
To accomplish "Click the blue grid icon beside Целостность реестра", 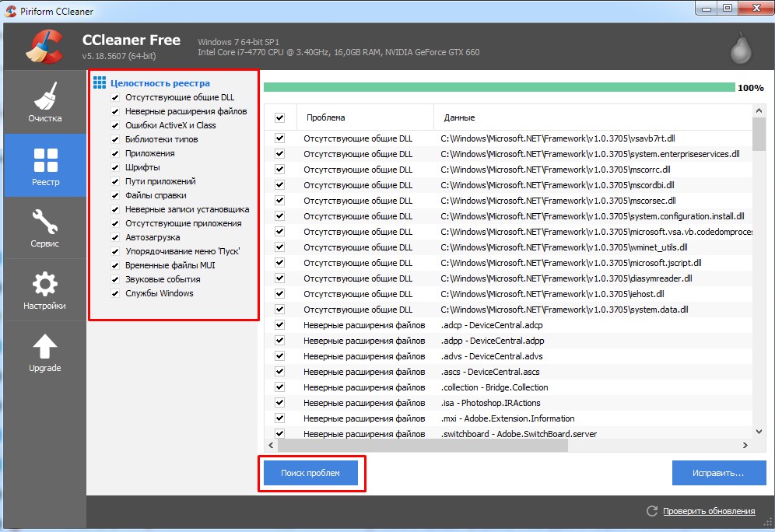I will click(100, 82).
